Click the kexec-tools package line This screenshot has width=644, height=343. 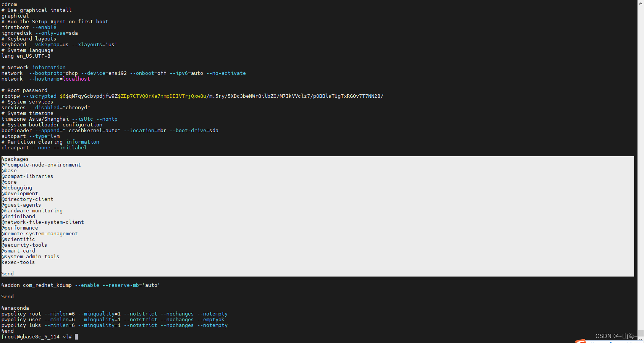(18, 262)
